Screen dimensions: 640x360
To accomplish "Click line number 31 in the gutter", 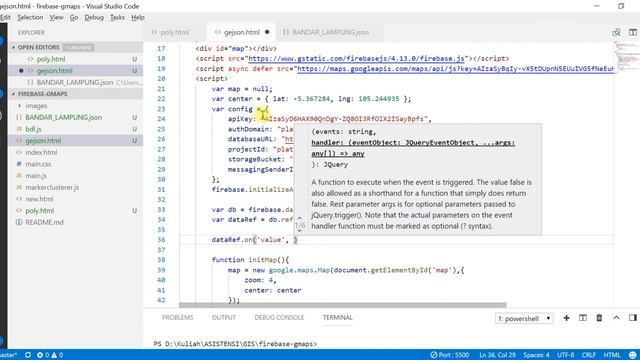I will tap(161, 190).
